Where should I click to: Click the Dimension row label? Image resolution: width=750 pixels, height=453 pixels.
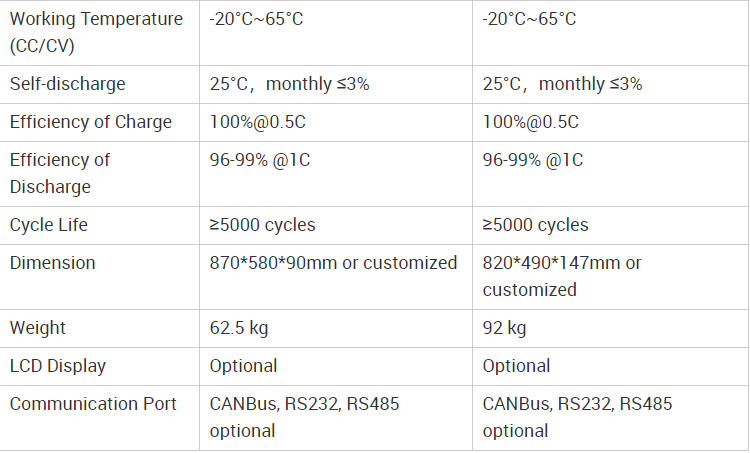[x=53, y=263]
